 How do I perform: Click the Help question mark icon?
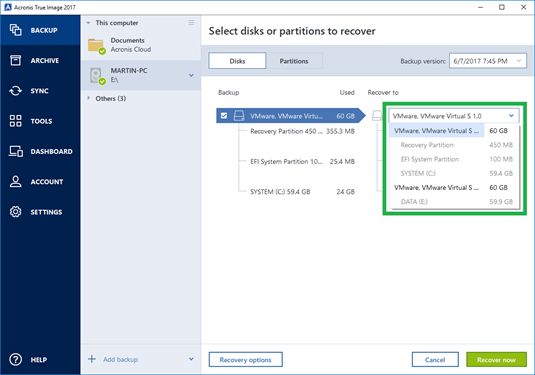tap(15, 359)
